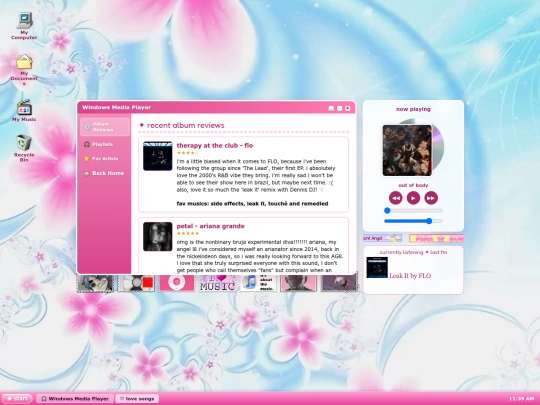The image size is (540, 405).
Task: Open the 'Leak It by FLO' last.fm link
Action: [410, 276]
